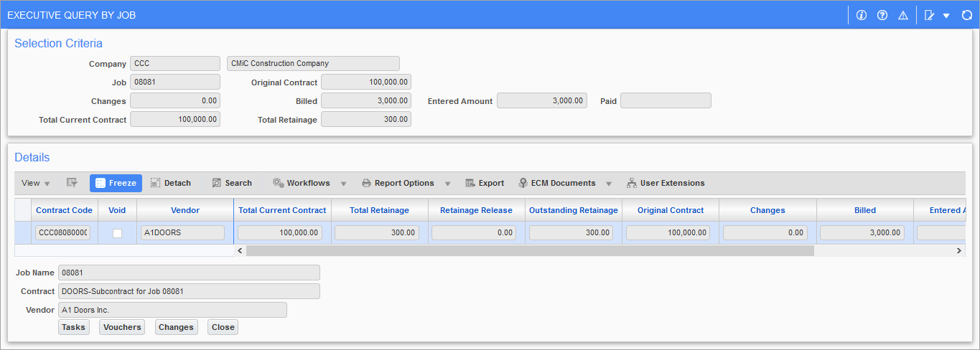Sort by Retainage Release column header
This screenshot has width=980, height=350.
click(476, 210)
